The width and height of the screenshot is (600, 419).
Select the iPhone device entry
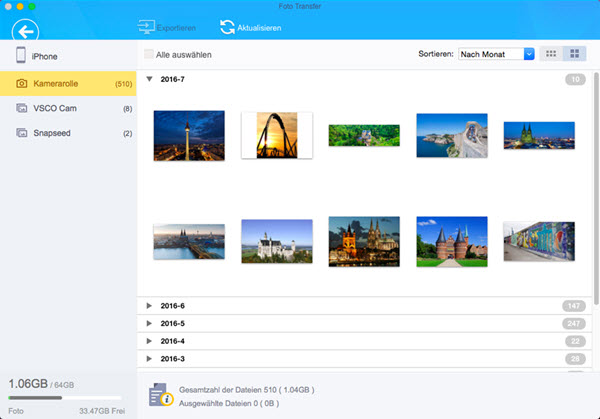tap(37, 57)
